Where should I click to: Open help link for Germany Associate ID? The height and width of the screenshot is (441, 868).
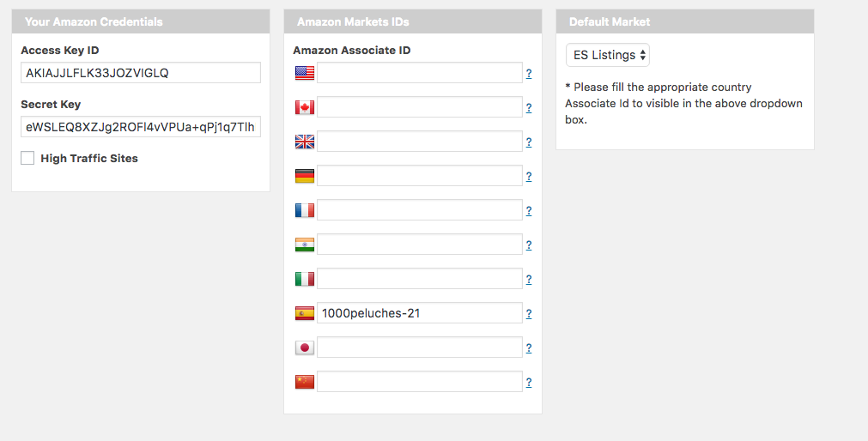[529, 177]
